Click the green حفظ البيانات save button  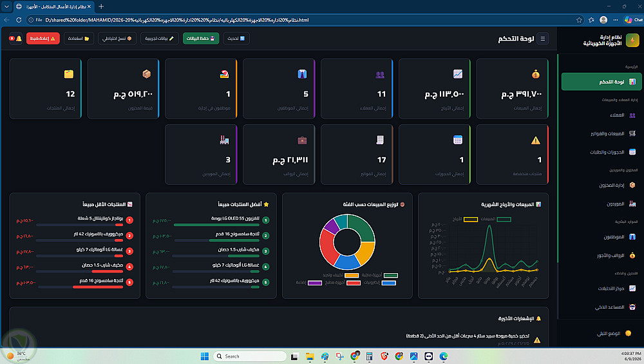(x=201, y=39)
